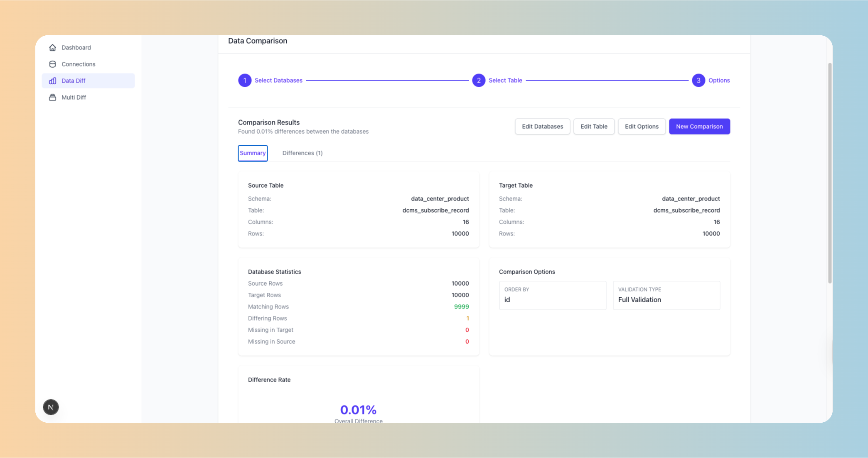Click the Connections database icon
Screen dimensions: 868x458
click(x=52, y=64)
